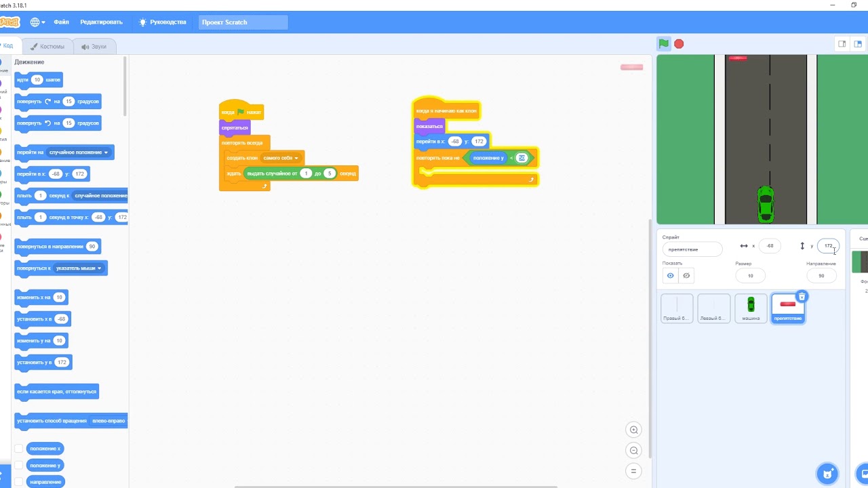
Task: Click the choose a sprite cat button
Action: coord(827,473)
